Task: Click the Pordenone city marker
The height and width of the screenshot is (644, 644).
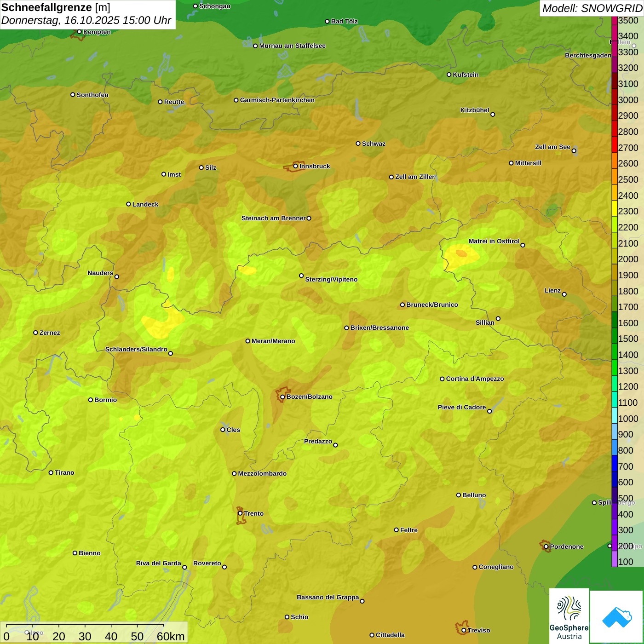Action: pyautogui.click(x=546, y=546)
